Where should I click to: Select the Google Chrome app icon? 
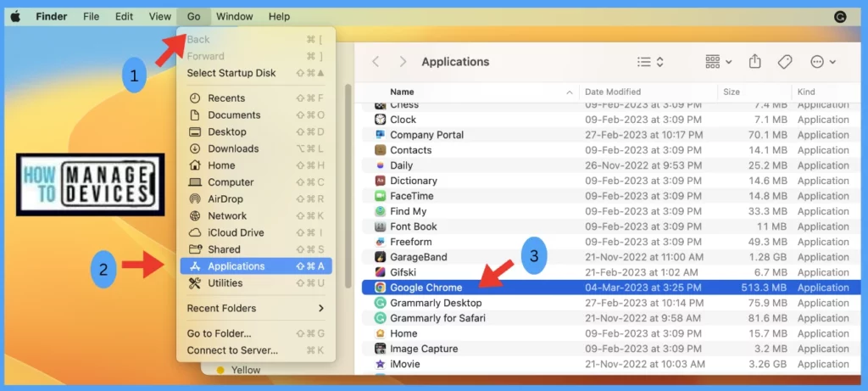(x=380, y=288)
